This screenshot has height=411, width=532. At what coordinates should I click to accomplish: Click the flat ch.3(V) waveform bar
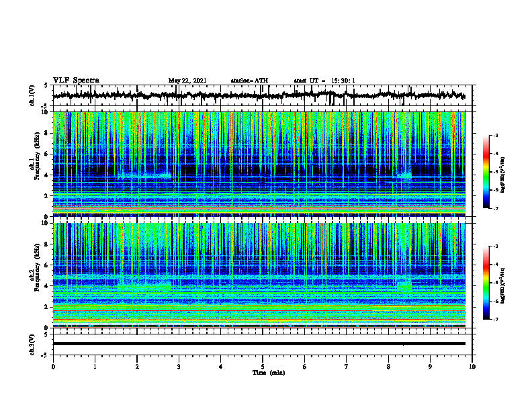click(259, 344)
